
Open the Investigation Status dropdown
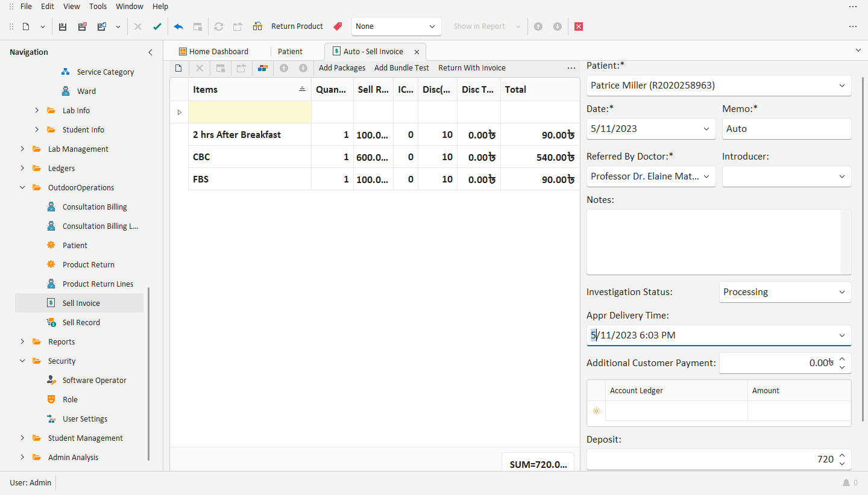843,292
